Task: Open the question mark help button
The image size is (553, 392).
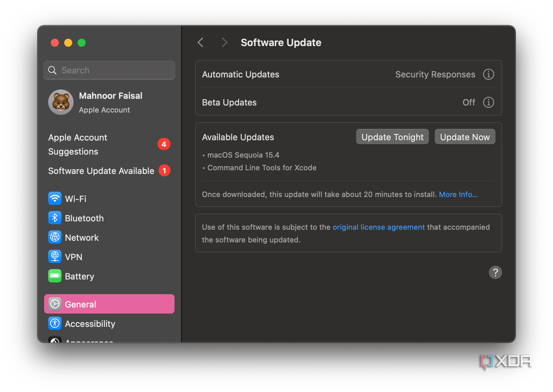Action: click(495, 272)
